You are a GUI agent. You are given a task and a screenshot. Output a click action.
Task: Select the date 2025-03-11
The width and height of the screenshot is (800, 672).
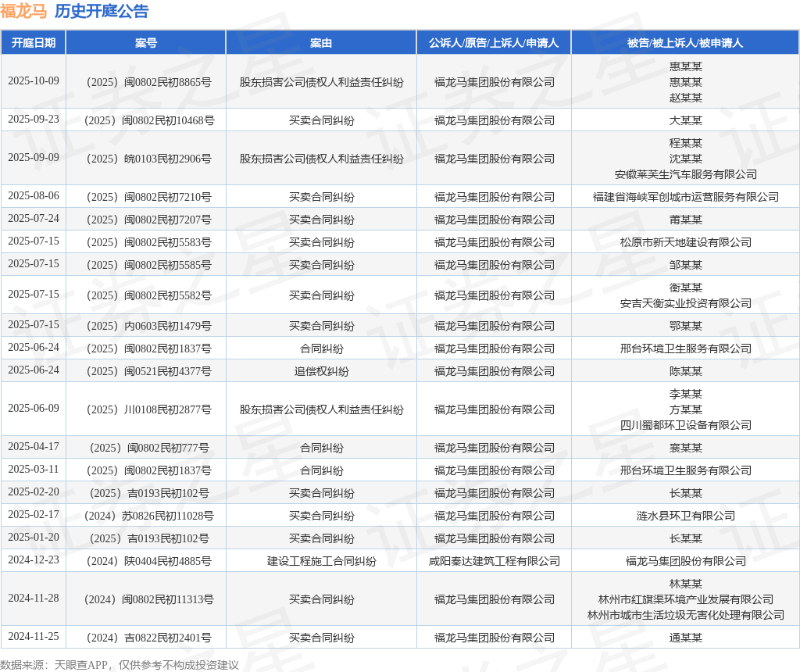pyautogui.click(x=33, y=470)
